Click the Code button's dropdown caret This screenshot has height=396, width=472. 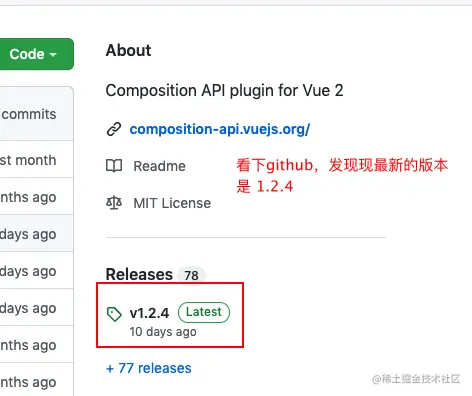point(53,54)
